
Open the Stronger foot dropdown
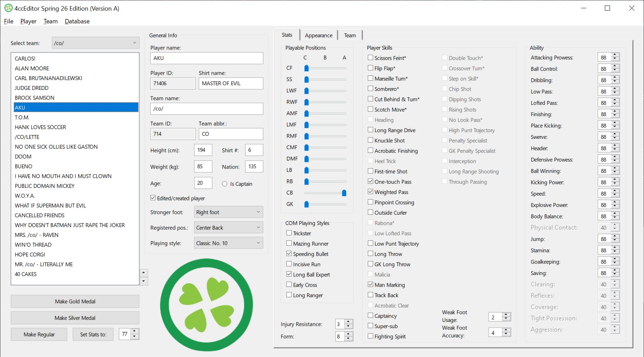[x=229, y=212]
